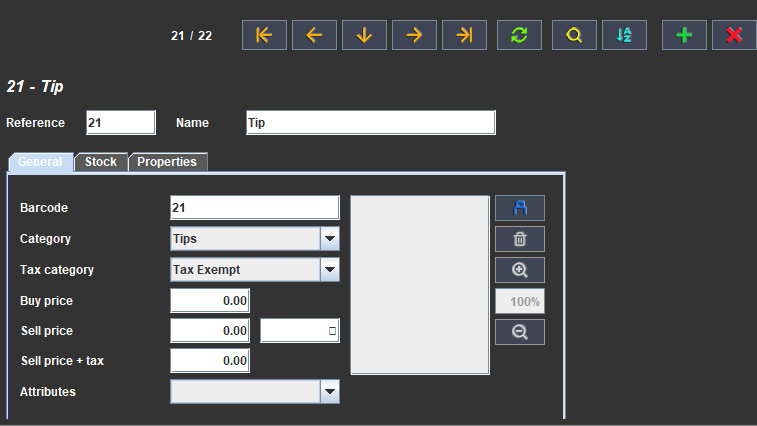The image size is (757, 426).
Task: Click the 21 / 22 record counter
Action: tap(192, 36)
